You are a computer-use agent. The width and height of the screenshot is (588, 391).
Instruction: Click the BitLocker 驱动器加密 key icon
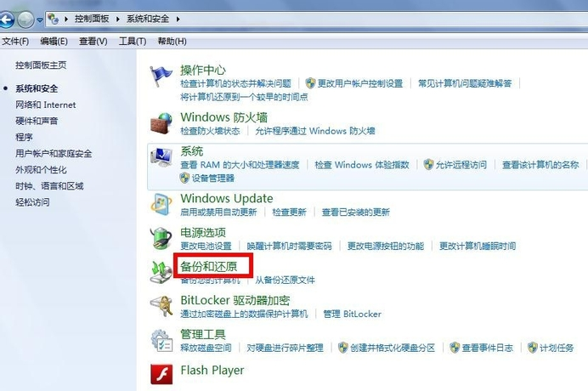click(x=161, y=305)
